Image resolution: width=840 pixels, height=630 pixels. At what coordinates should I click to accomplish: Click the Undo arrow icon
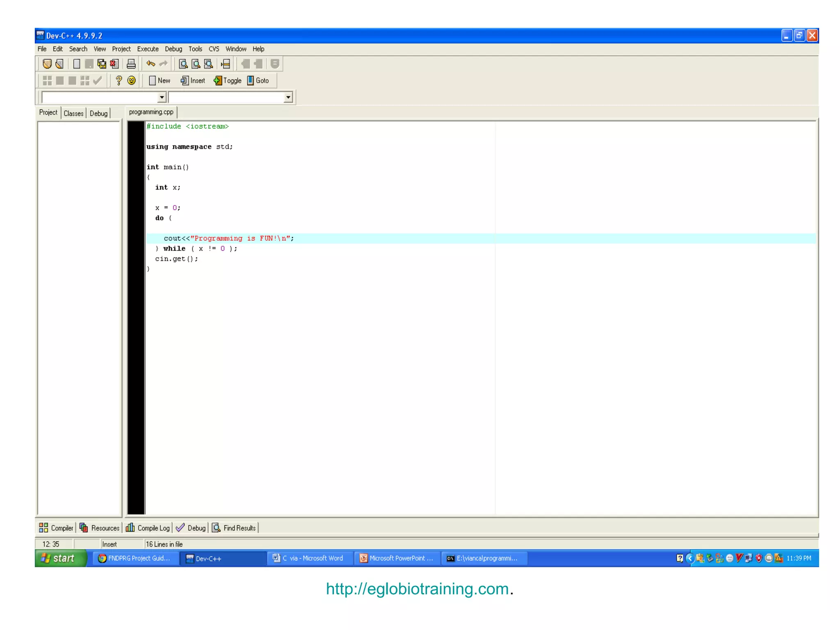point(151,64)
